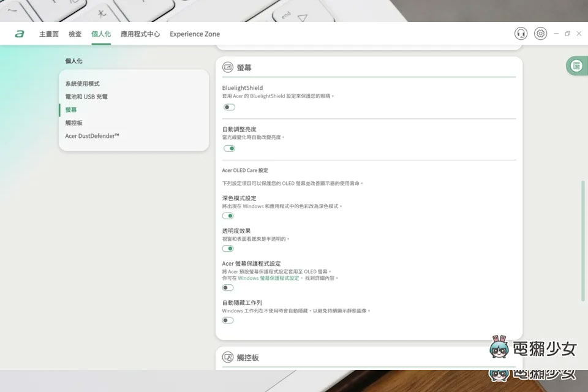This screenshot has width=588, height=392.
Task: Restore the window size
Action: point(567,34)
